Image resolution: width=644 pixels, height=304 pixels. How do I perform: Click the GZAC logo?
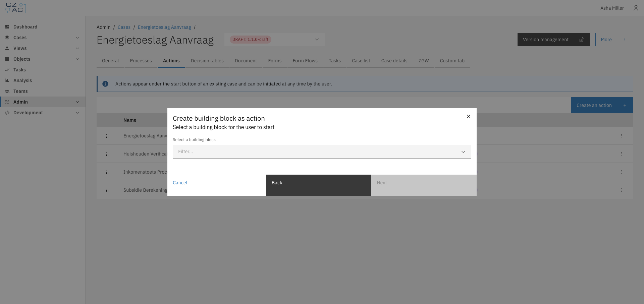point(16,8)
